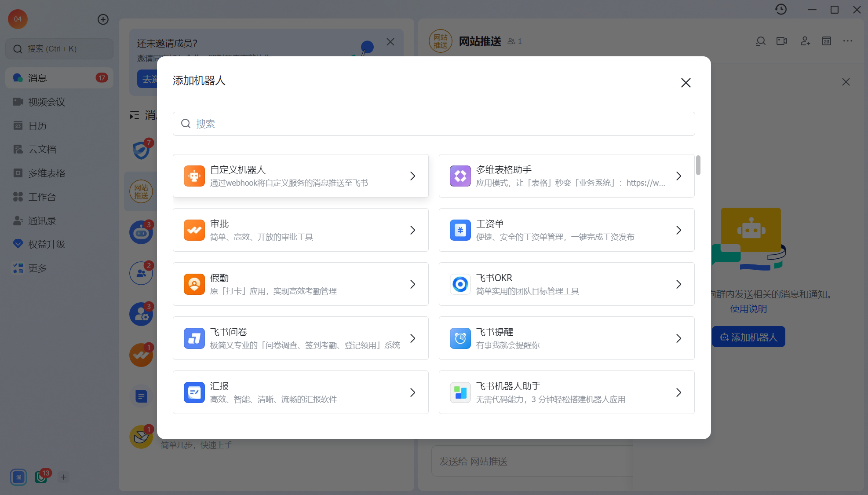Open the history clock icon in title bar
The image size is (868, 495).
pos(780,9)
